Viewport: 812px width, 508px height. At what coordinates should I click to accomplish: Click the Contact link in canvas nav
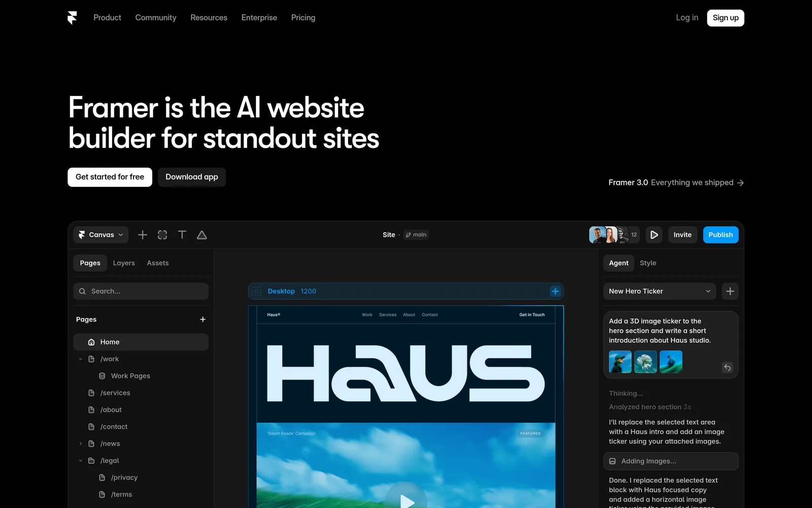pos(430,315)
